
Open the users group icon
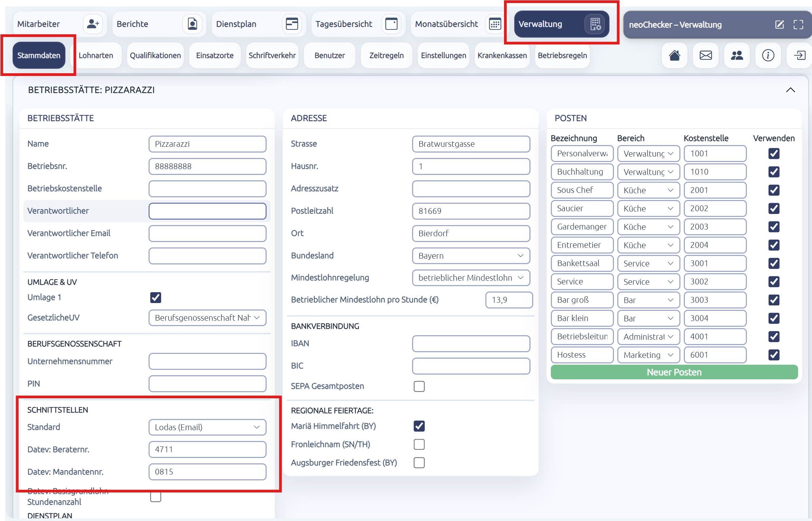coord(737,55)
